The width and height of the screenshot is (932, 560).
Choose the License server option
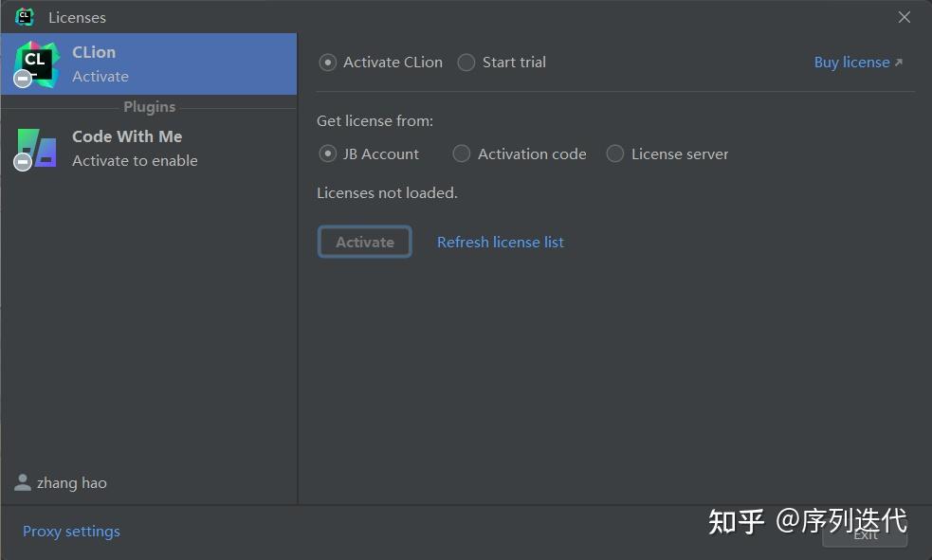pos(614,154)
